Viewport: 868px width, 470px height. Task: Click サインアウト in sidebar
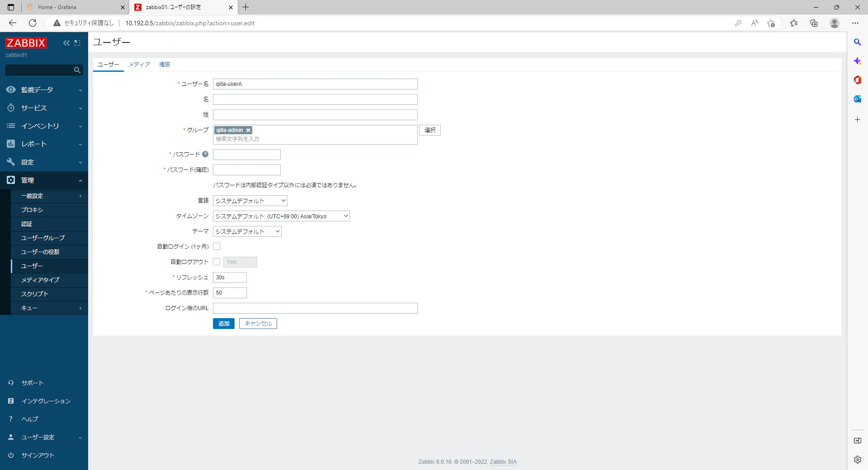click(x=44, y=455)
